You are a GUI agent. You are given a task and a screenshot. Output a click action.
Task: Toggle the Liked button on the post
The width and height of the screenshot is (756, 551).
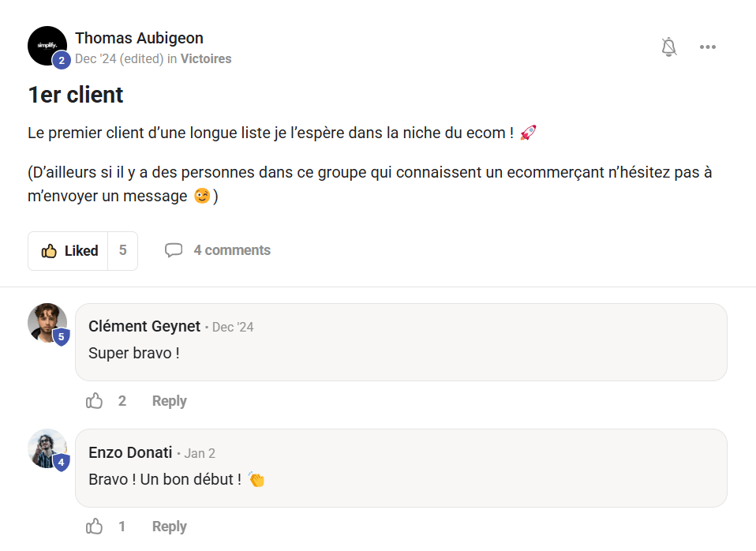tap(69, 251)
